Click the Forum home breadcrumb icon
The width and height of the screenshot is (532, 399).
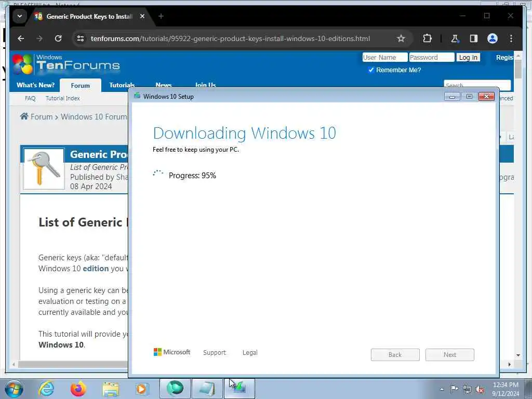(24, 116)
